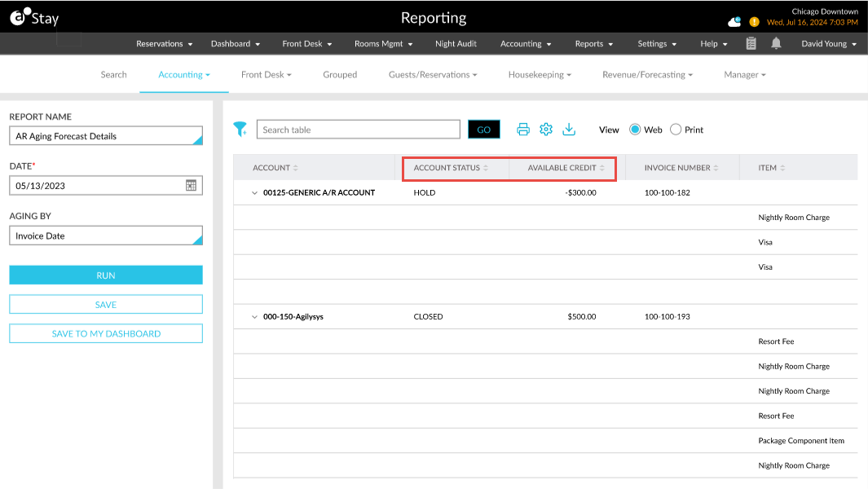Open the top Front Desk menu

307,44
